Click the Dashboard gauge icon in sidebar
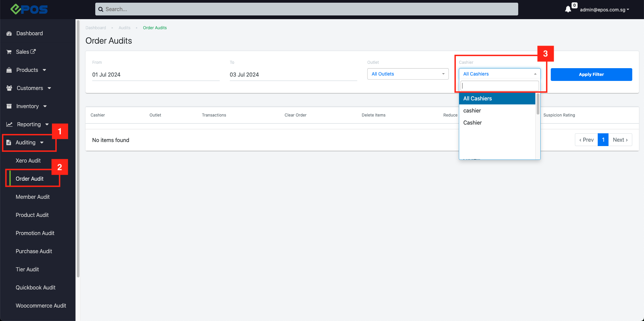The image size is (644, 321). (x=9, y=34)
